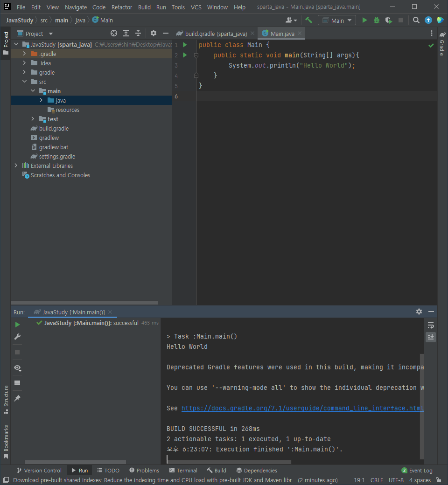Run Main with the green toolbar play icon
Screen dimensions: 448x485
(x=364, y=20)
